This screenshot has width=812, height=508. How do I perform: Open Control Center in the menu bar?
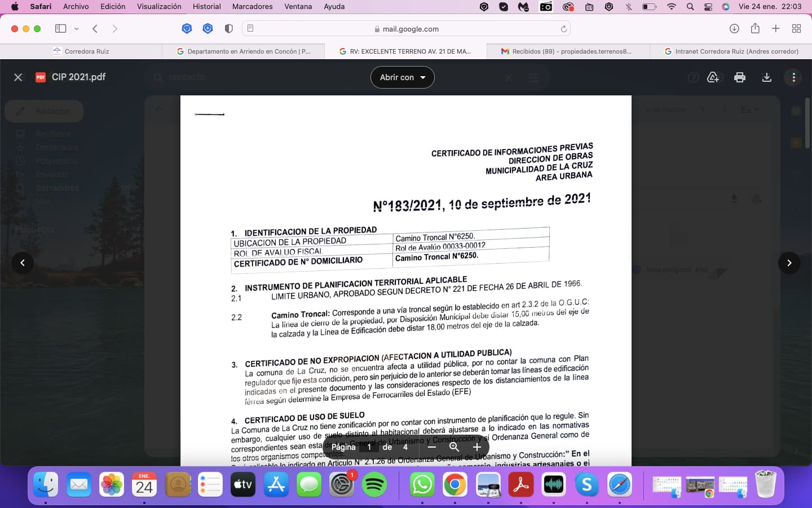coord(708,7)
